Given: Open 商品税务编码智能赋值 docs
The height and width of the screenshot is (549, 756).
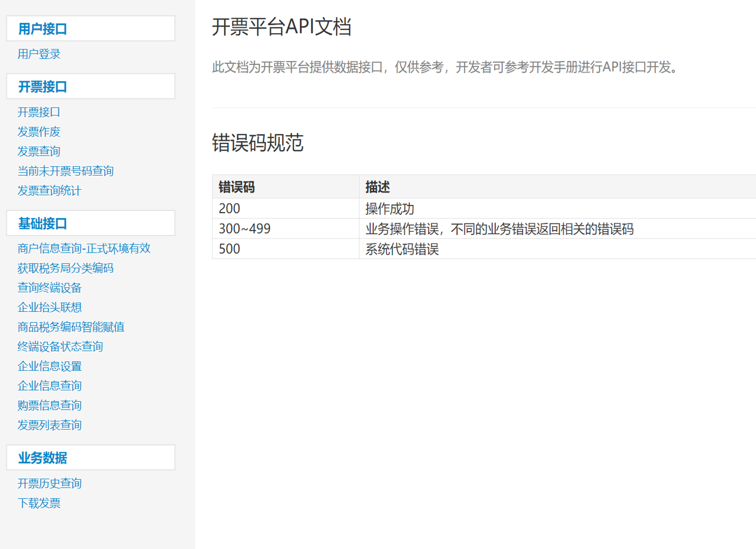Looking at the screenshot, I should (71, 327).
